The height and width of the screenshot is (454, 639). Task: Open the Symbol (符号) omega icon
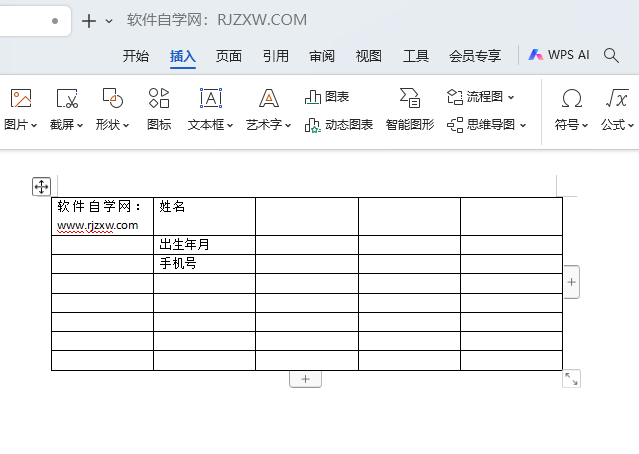[x=572, y=98]
